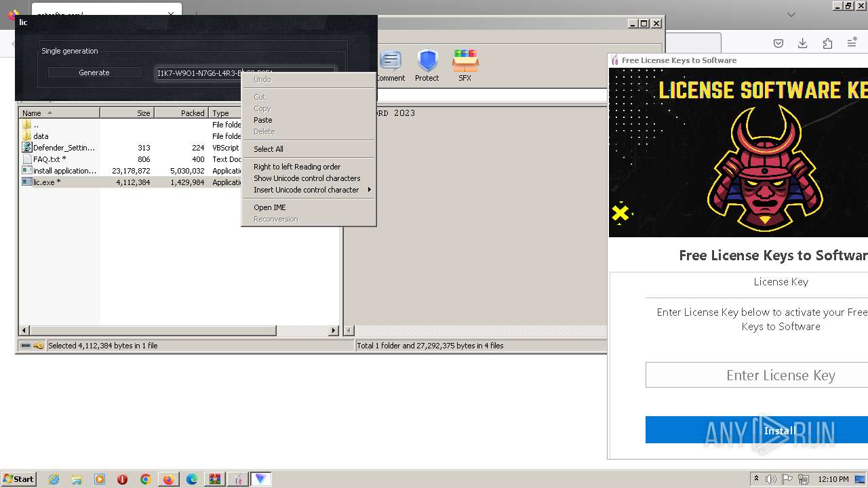Click the archive lock key status icon
This screenshot has width=868, height=488.
click(39, 346)
